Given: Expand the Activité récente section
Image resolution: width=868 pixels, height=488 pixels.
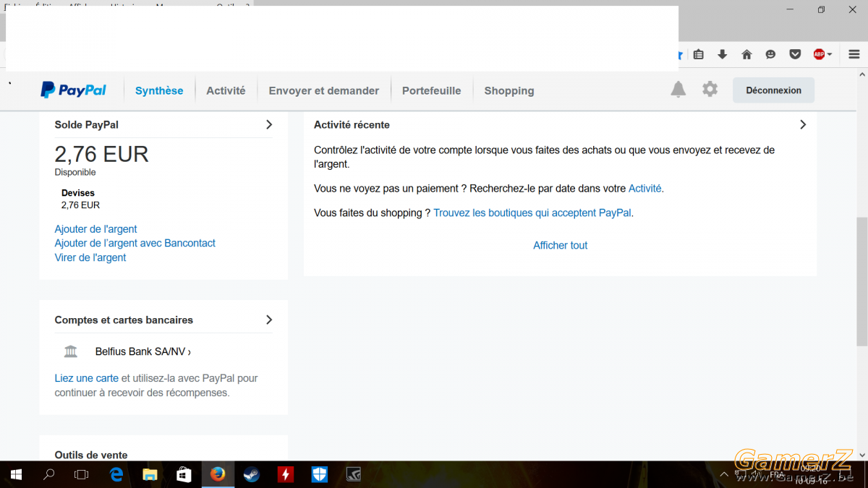Looking at the screenshot, I should pyautogui.click(x=803, y=124).
